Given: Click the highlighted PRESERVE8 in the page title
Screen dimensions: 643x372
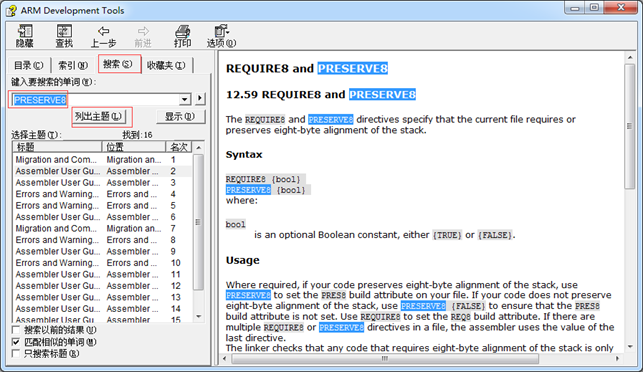Looking at the screenshot, I should coord(353,68).
